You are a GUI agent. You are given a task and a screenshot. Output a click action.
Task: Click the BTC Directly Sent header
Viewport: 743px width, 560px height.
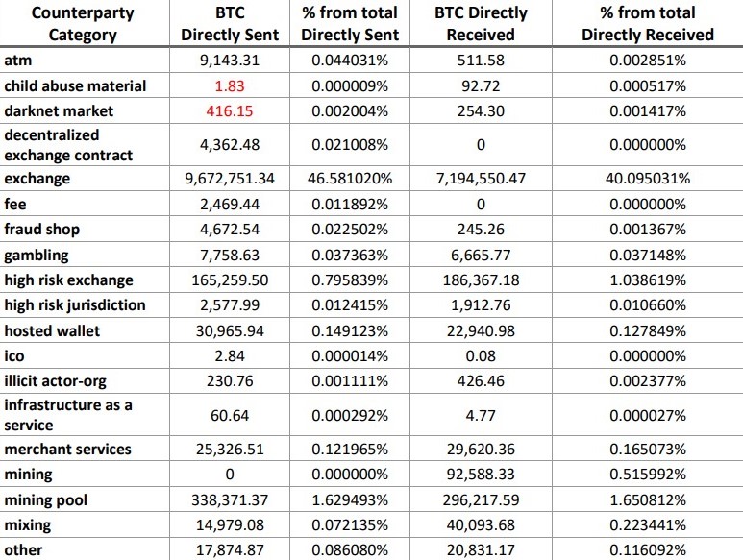(x=231, y=24)
